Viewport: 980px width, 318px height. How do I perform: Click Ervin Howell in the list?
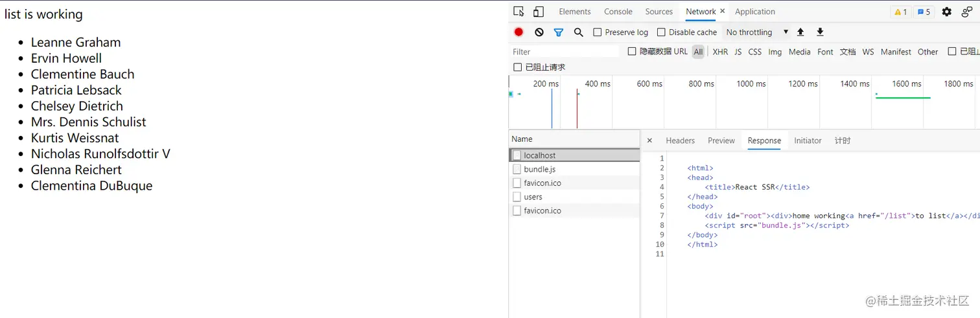click(66, 58)
